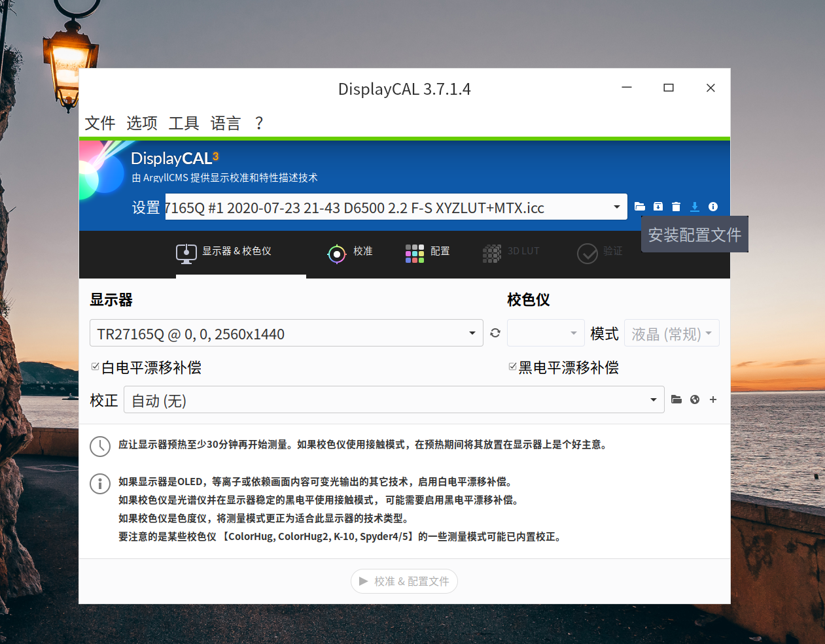Switch to the 3D LUT tab
Image resolution: width=825 pixels, height=644 pixels.
coord(511,252)
